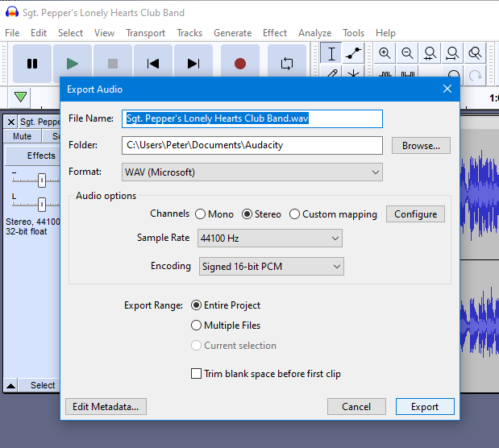Open the Transport menu
This screenshot has height=448, width=499.
[x=145, y=33]
